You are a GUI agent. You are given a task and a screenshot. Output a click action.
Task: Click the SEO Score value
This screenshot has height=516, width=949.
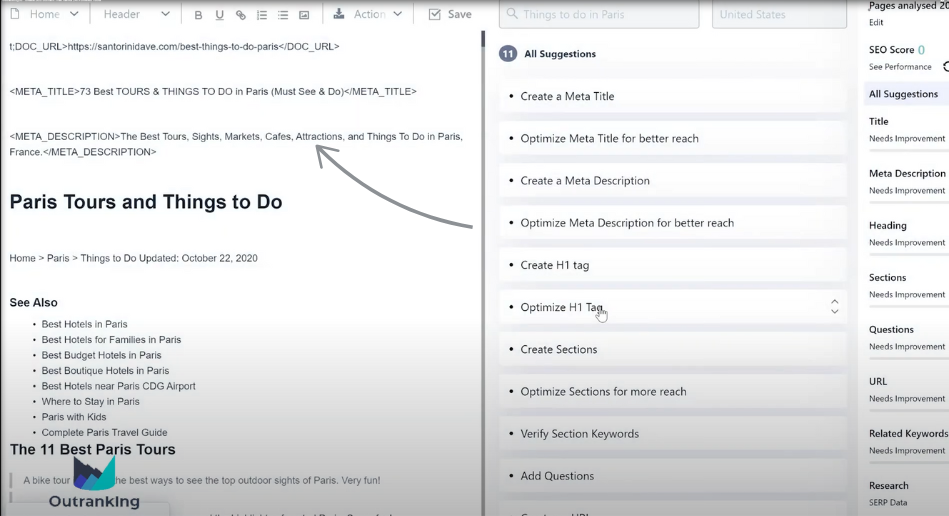coord(921,50)
